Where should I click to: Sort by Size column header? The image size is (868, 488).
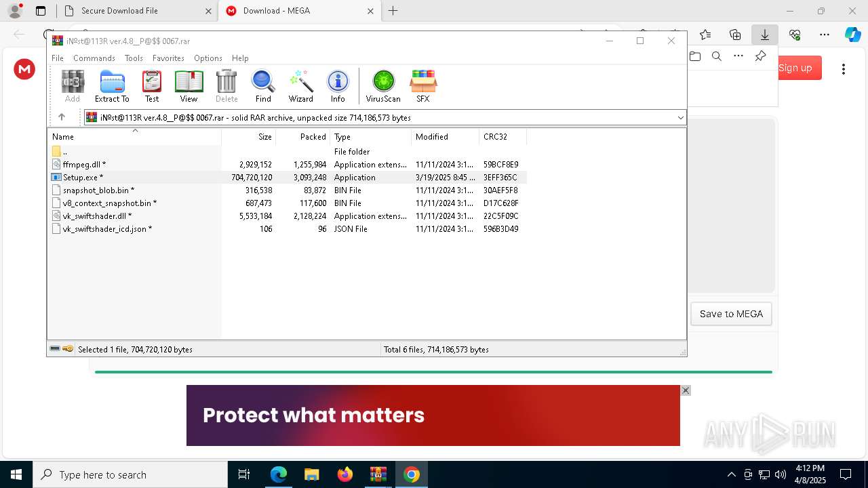point(249,137)
